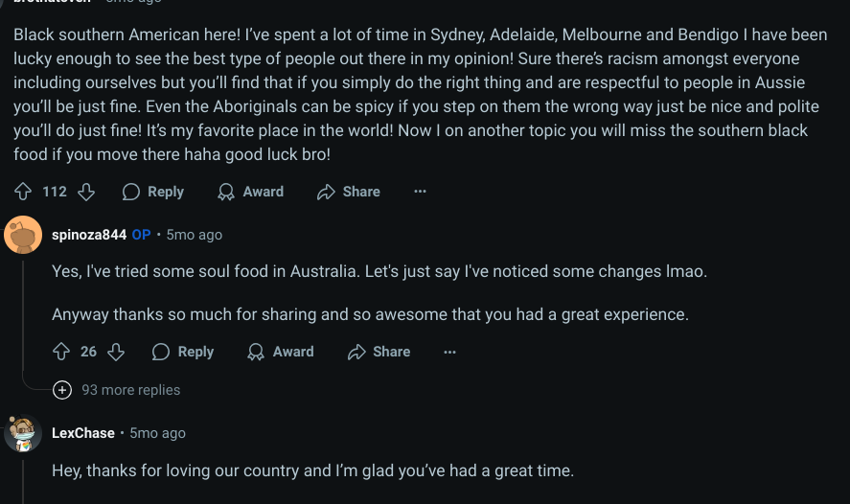850x504 pixels.
Task: Click the 5mo ago timestamp on LexChase's comment
Action: click(158, 433)
